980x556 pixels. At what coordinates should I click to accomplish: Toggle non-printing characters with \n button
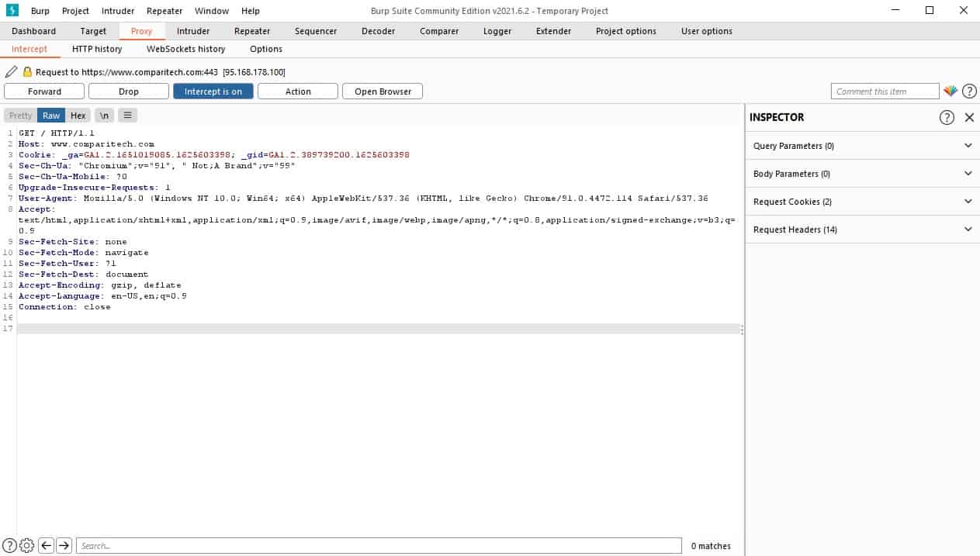(x=104, y=116)
